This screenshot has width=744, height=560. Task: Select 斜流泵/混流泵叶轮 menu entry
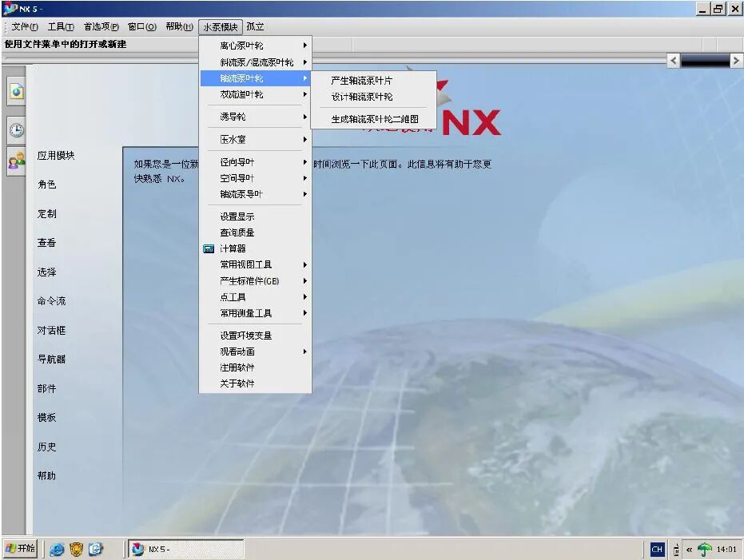255,62
